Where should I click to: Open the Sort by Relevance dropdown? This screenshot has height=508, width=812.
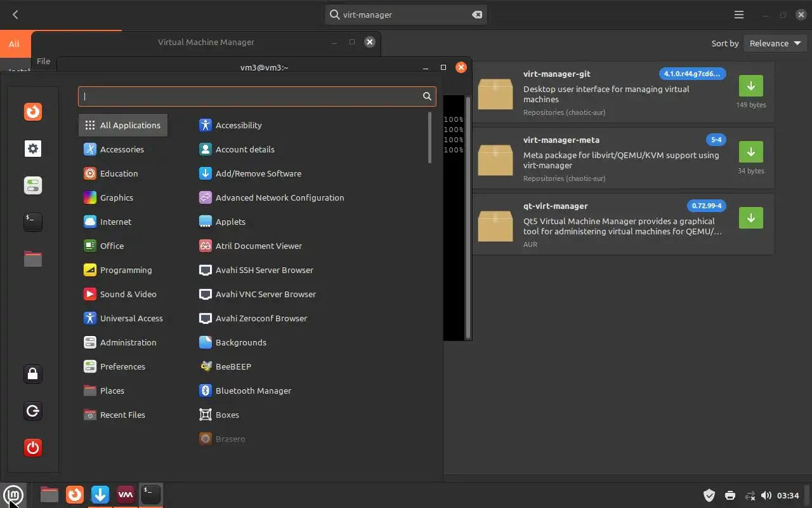coord(775,43)
